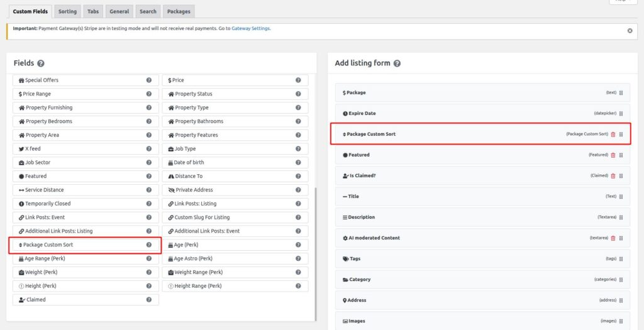The height and width of the screenshot is (330, 644).
Task: Dismiss the Stripe testing mode notice
Action: 630,30
